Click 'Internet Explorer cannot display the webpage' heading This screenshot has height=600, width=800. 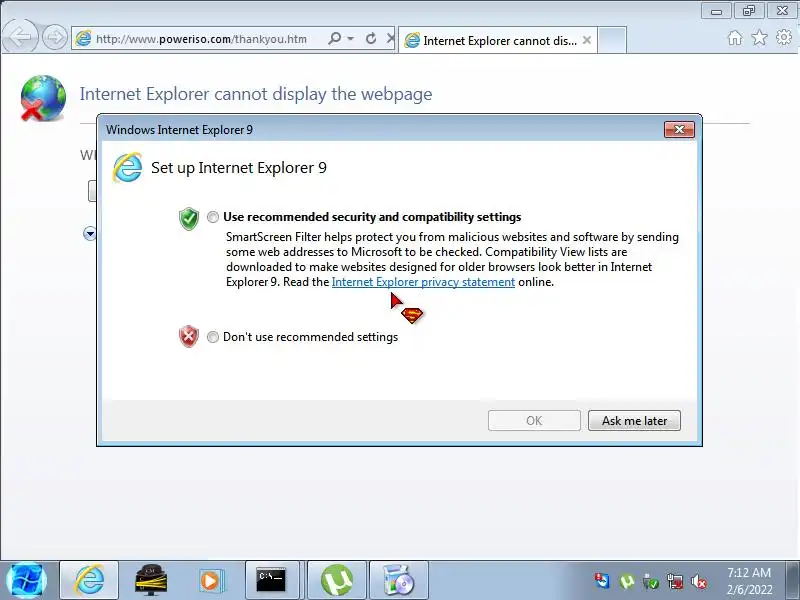tap(256, 94)
